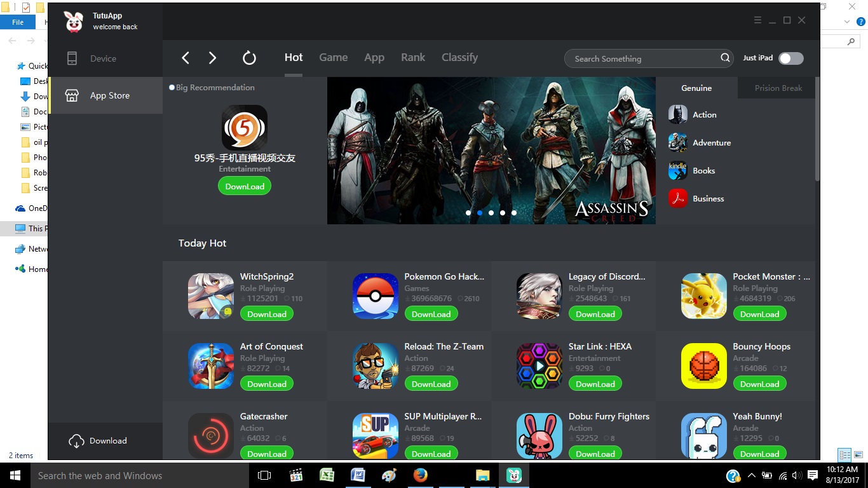
Task: Click the Assassin's Creed banner image
Action: [491, 151]
